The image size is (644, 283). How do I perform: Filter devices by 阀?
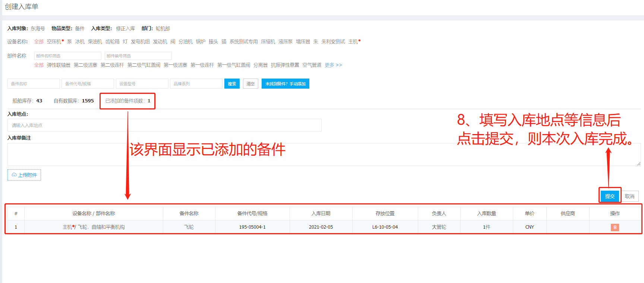pyautogui.click(x=173, y=42)
